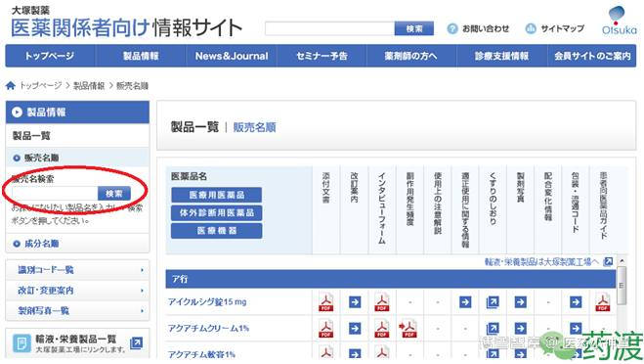Open the アクアチムクリーム1% product link
Image resolution: width=644 pixels, height=364 pixels.
[x=209, y=329]
